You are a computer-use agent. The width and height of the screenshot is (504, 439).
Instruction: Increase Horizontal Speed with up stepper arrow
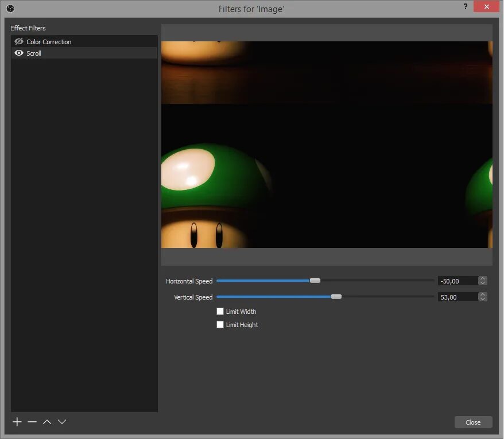(482, 278)
